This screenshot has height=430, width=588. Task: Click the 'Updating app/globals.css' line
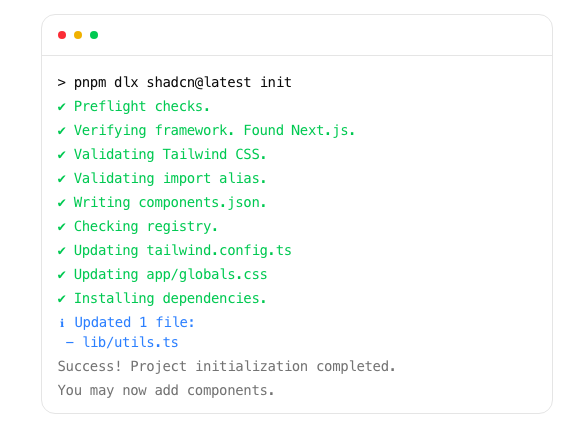click(x=171, y=274)
